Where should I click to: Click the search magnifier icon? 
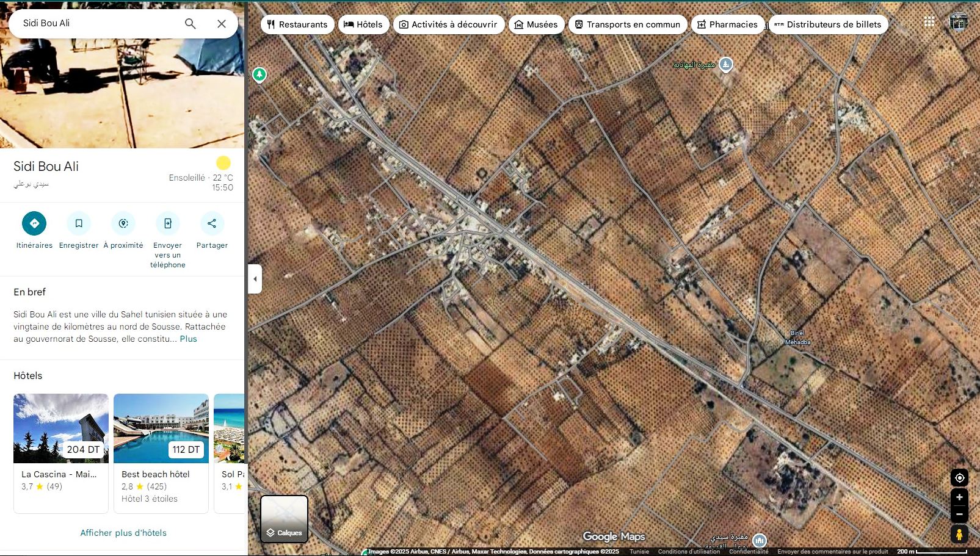[x=191, y=24]
